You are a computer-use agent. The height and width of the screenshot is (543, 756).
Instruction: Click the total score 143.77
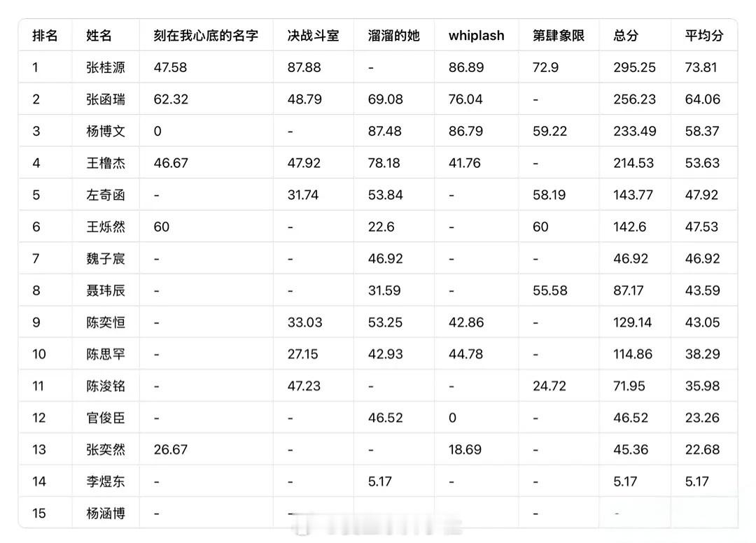click(x=633, y=195)
